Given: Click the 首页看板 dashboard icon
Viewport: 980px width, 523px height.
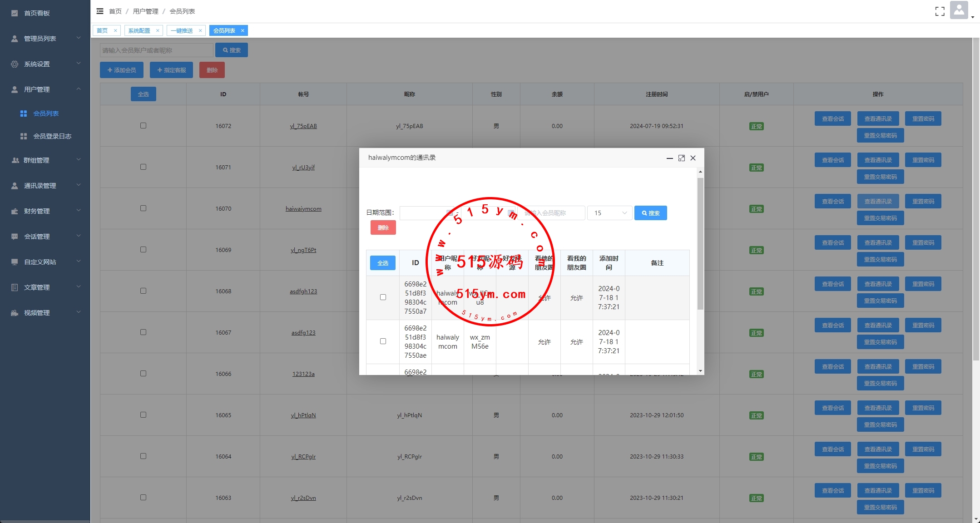Looking at the screenshot, I should (x=15, y=13).
